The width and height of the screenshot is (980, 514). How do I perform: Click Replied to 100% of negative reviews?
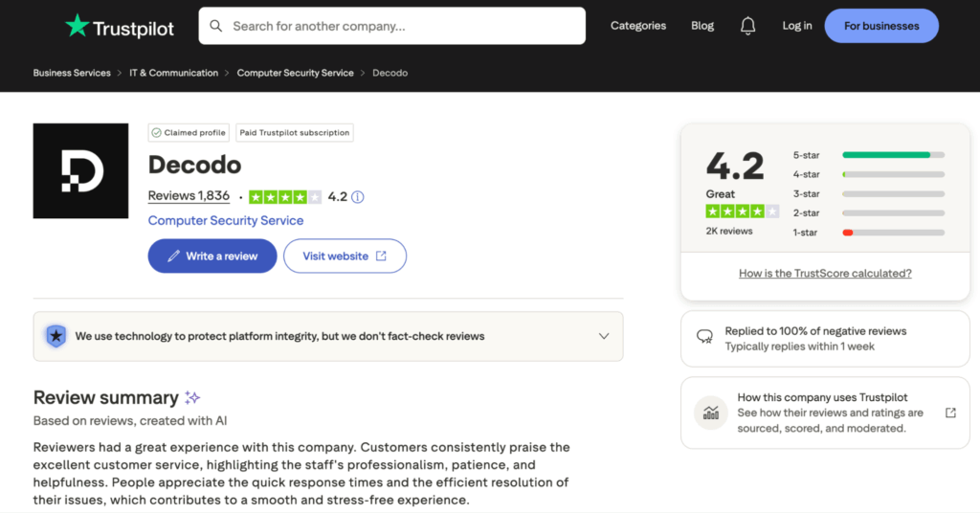click(815, 331)
